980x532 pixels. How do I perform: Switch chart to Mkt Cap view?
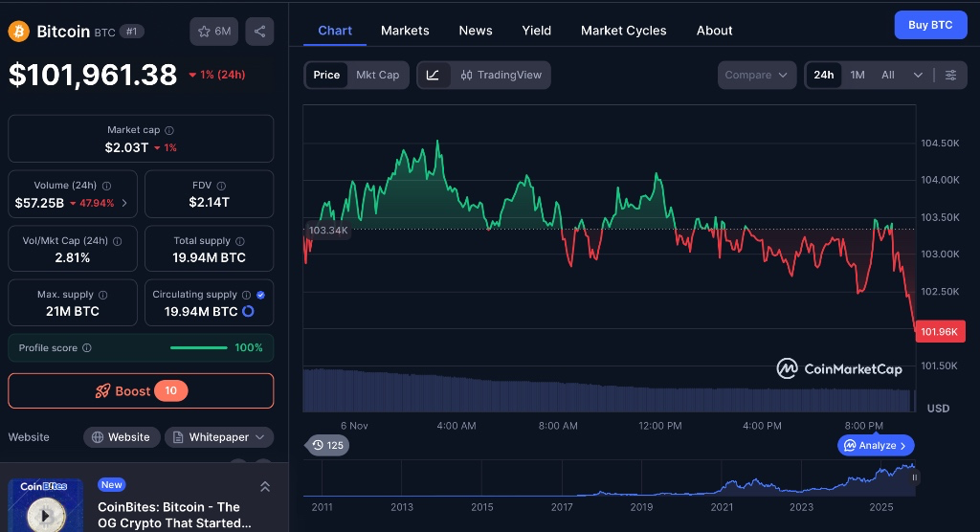point(377,75)
